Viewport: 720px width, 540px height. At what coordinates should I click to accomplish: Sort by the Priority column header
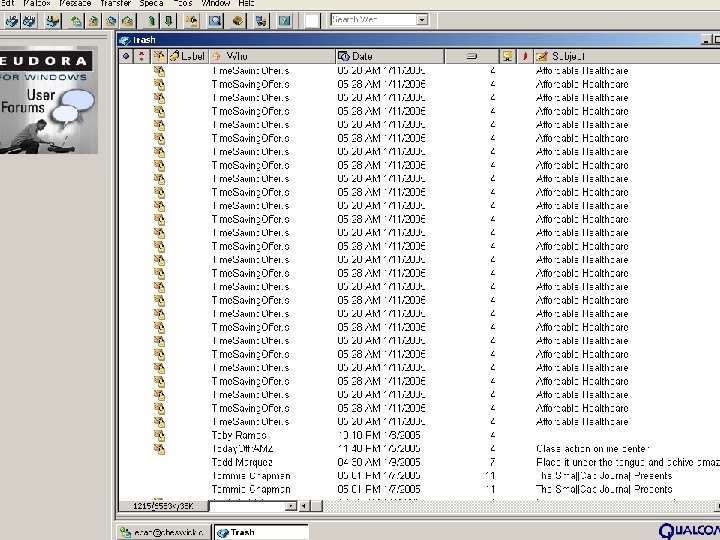tap(141, 56)
